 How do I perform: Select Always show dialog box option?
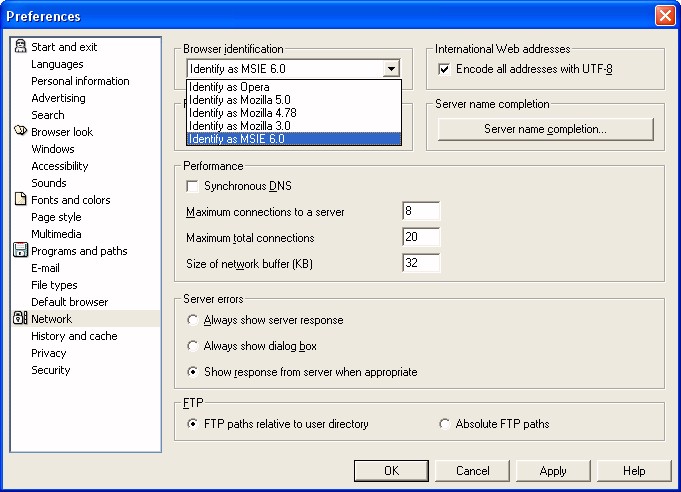tap(193, 346)
